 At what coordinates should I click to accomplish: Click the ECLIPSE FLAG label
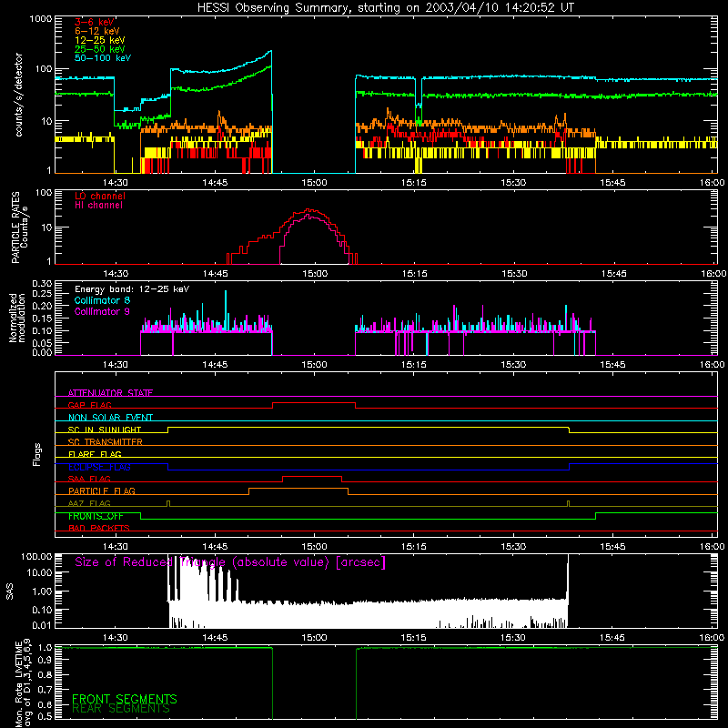point(99,467)
